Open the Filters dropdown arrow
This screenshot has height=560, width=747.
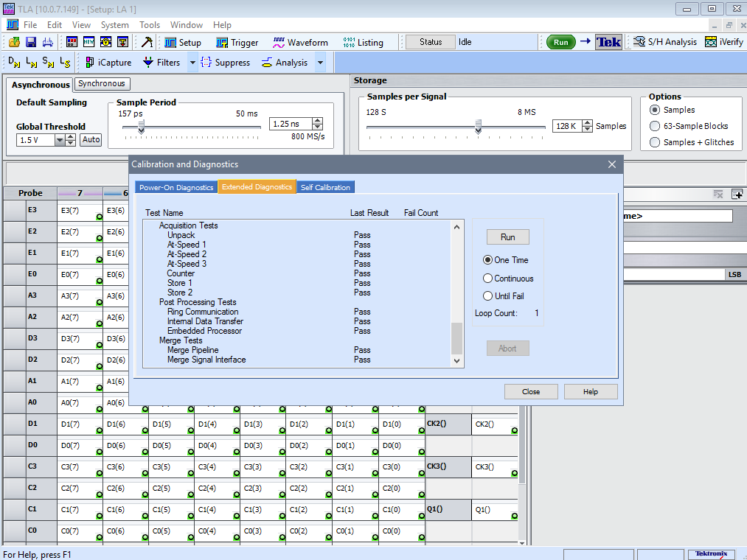tap(192, 63)
